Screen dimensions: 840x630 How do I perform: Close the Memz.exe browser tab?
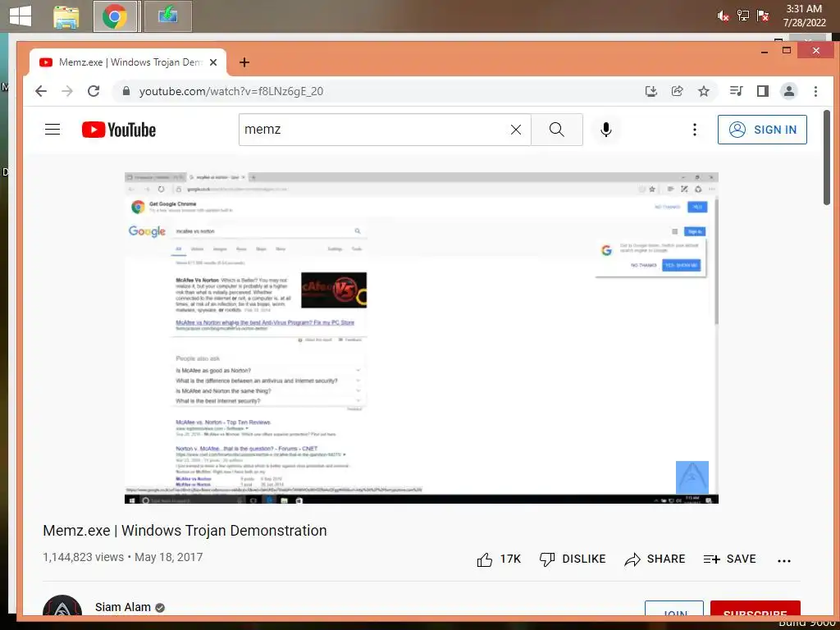pyautogui.click(x=213, y=62)
